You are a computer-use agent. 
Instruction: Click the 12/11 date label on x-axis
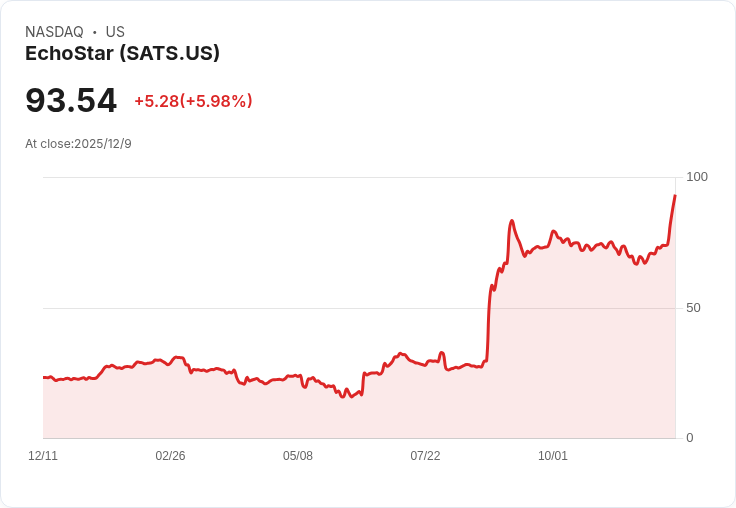[43, 456]
